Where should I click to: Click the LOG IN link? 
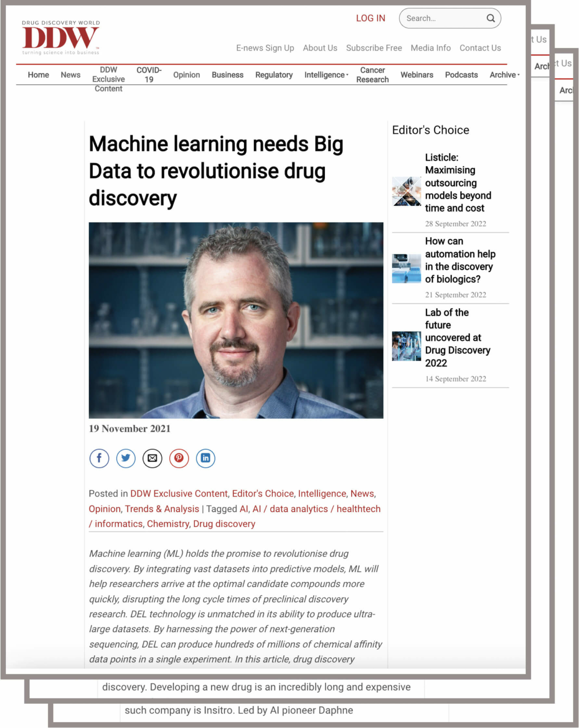tap(370, 18)
